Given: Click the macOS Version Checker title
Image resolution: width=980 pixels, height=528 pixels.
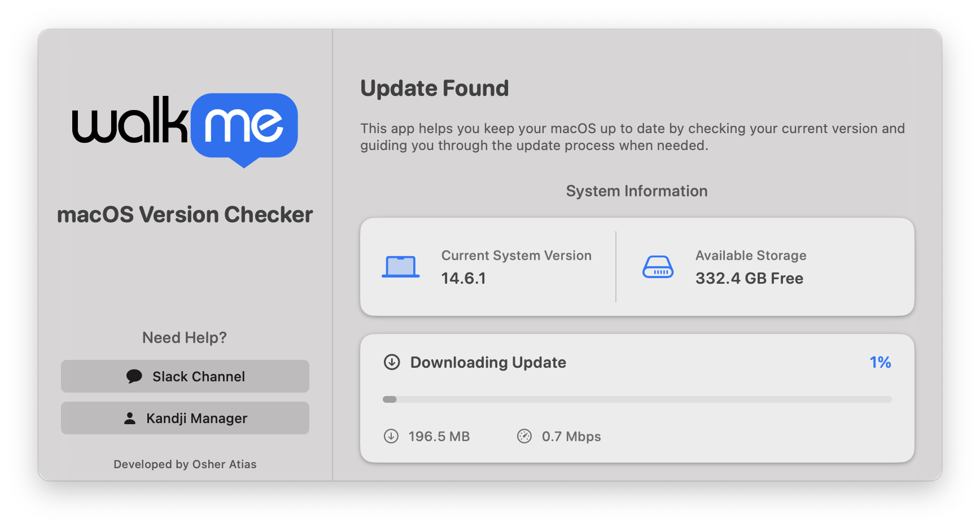Looking at the screenshot, I should (x=185, y=215).
